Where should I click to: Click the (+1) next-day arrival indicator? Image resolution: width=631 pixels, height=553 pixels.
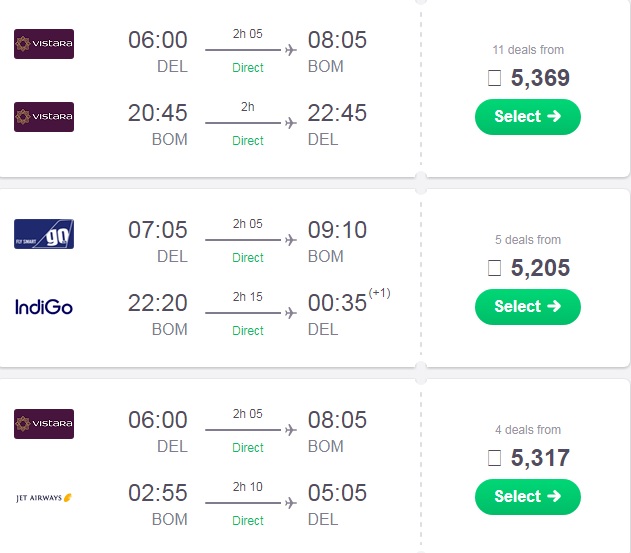click(x=379, y=293)
